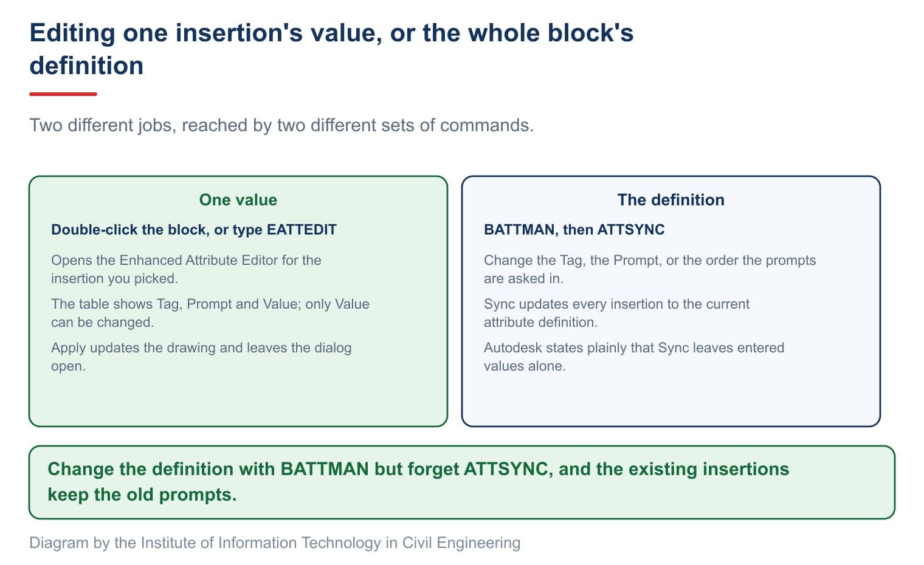Click the green 'One value' card empty area
The image size is (924, 565).
pos(238,399)
